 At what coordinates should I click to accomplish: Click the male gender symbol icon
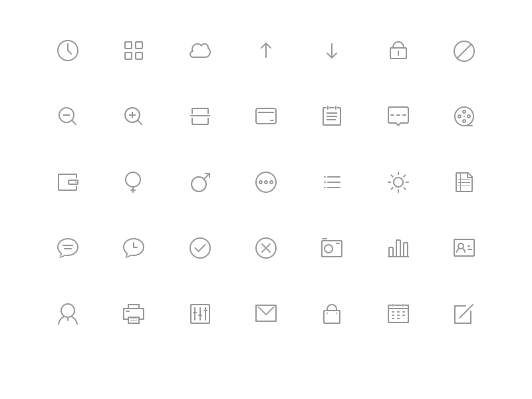click(x=201, y=182)
